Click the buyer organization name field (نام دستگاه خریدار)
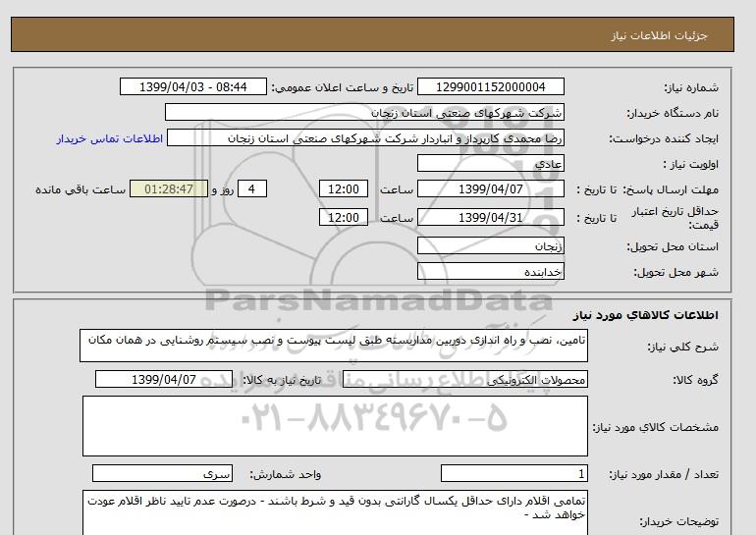 pyautogui.click(x=364, y=112)
